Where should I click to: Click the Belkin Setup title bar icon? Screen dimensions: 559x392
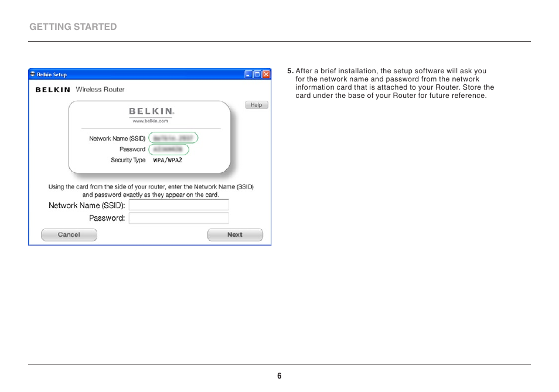[32, 74]
